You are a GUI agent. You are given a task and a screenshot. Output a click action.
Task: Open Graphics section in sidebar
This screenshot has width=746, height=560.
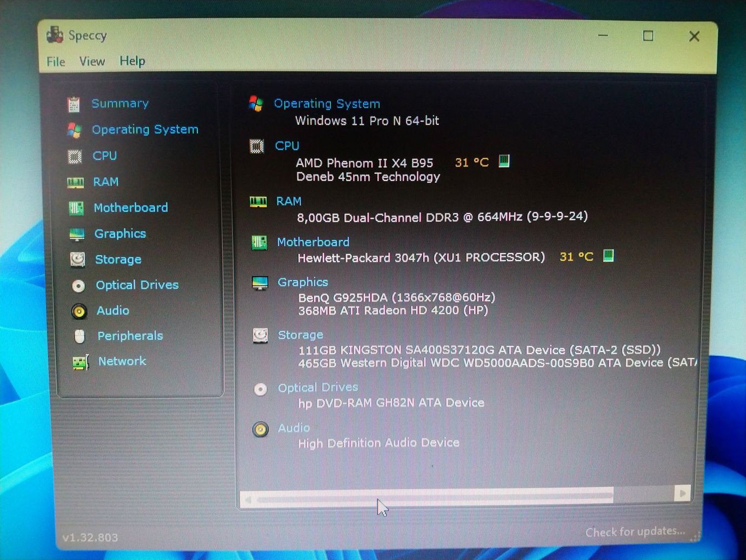[120, 234]
